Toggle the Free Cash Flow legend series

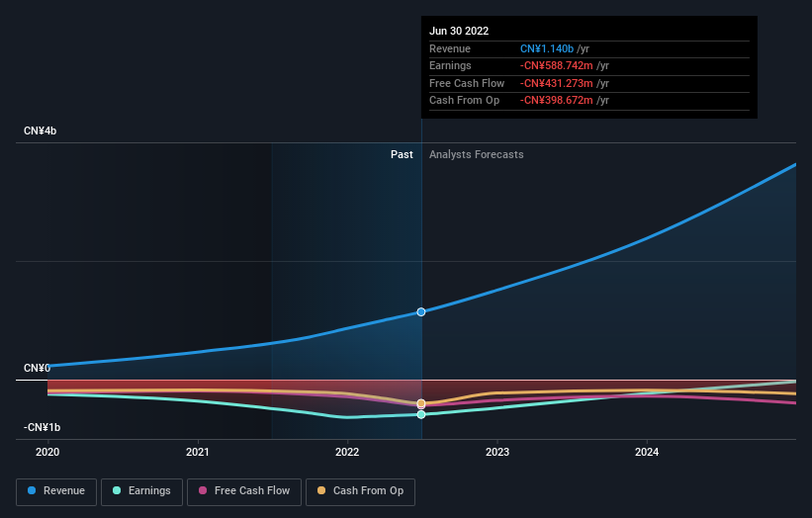[x=244, y=491]
